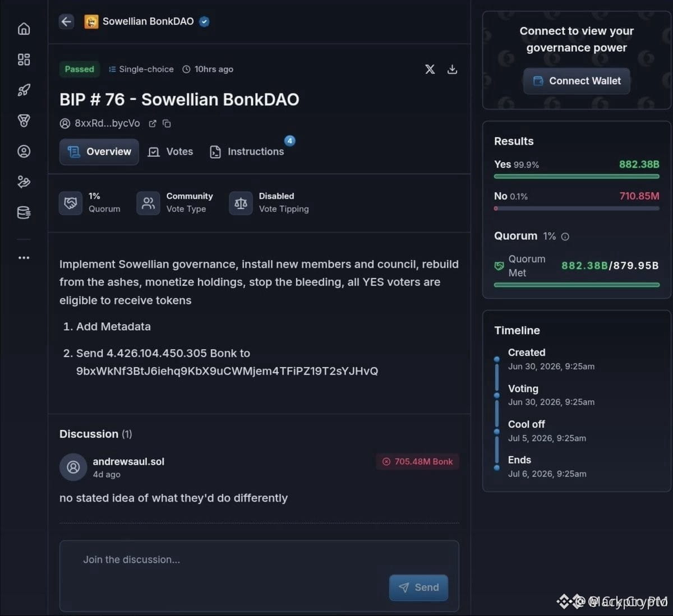Screen dimensions: 673x616
Task: Click the verified badge next to BonkDAO
Action: coord(205,21)
